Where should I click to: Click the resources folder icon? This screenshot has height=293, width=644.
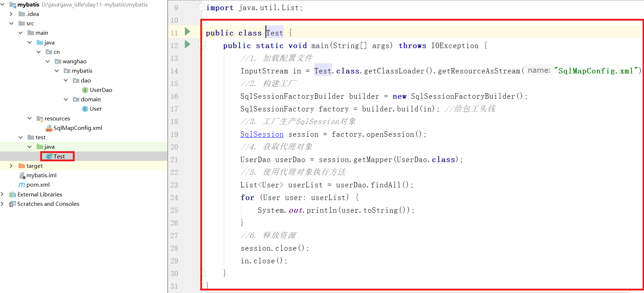[x=40, y=119]
